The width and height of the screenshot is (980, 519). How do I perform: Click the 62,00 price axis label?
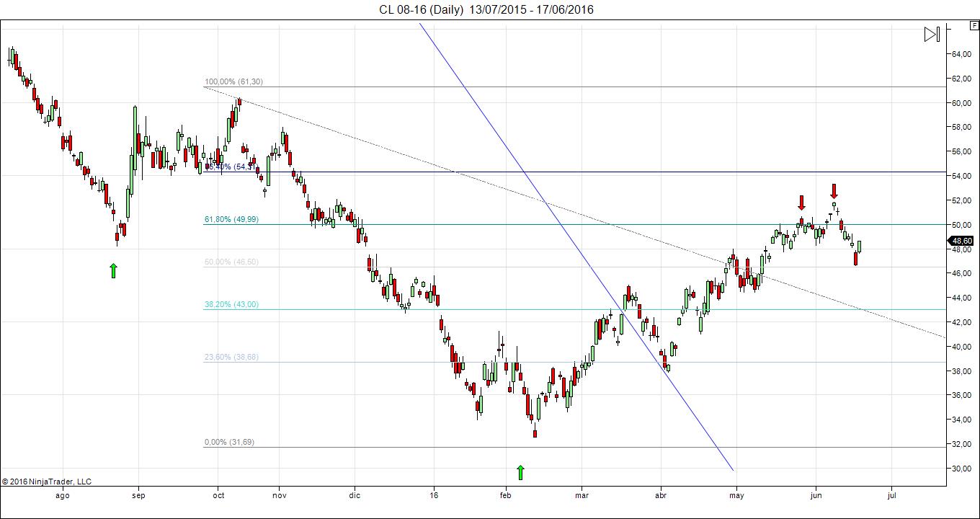962,79
